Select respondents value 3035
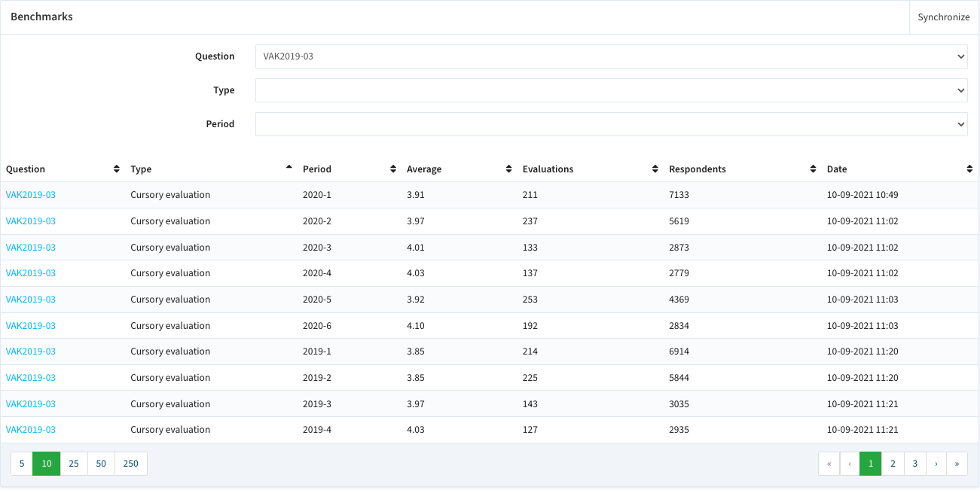Viewport: 980px width, 490px height. (x=679, y=404)
